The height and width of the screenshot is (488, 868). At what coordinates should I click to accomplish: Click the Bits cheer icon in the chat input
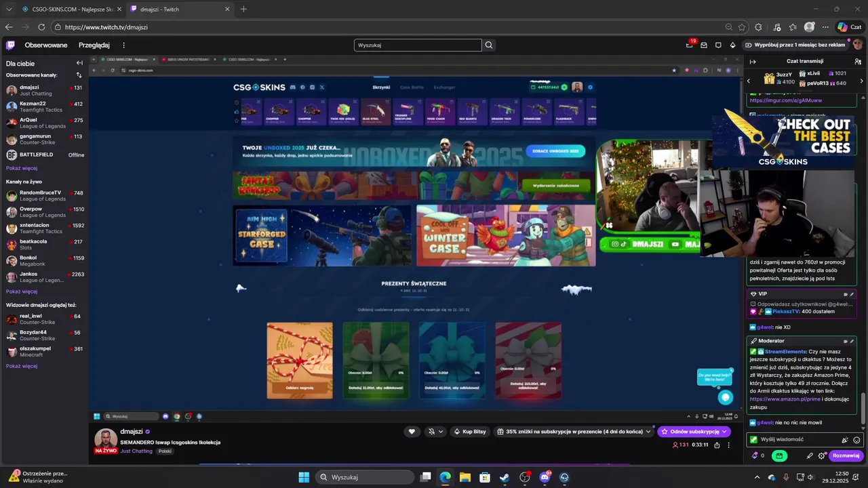845,440
